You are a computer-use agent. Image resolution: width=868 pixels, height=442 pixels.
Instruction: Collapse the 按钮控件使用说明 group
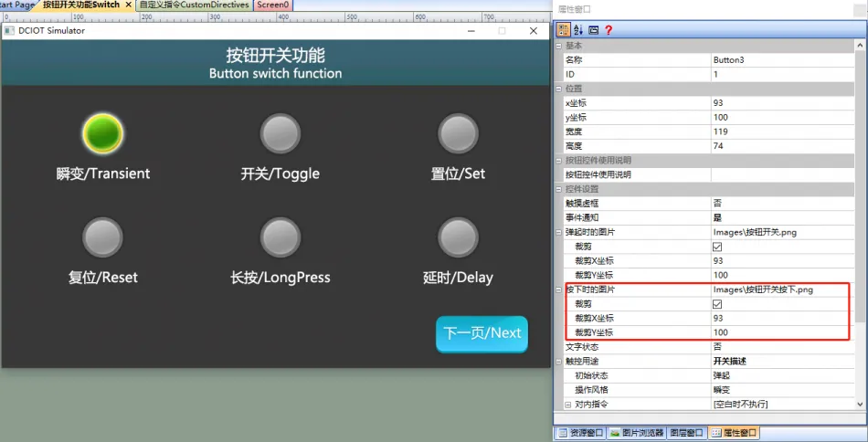point(558,161)
